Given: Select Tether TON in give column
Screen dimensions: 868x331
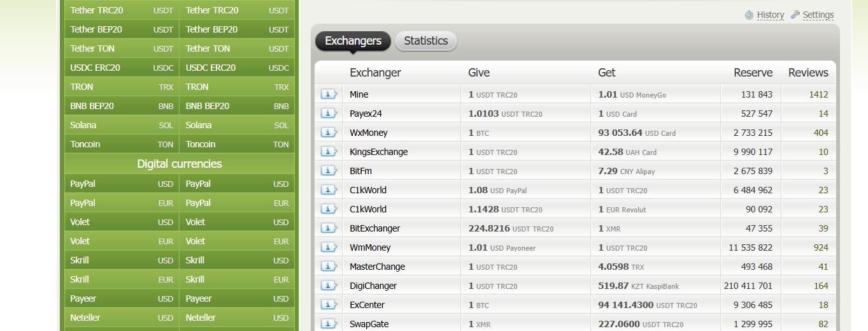Looking at the screenshot, I should click(122, 48).
